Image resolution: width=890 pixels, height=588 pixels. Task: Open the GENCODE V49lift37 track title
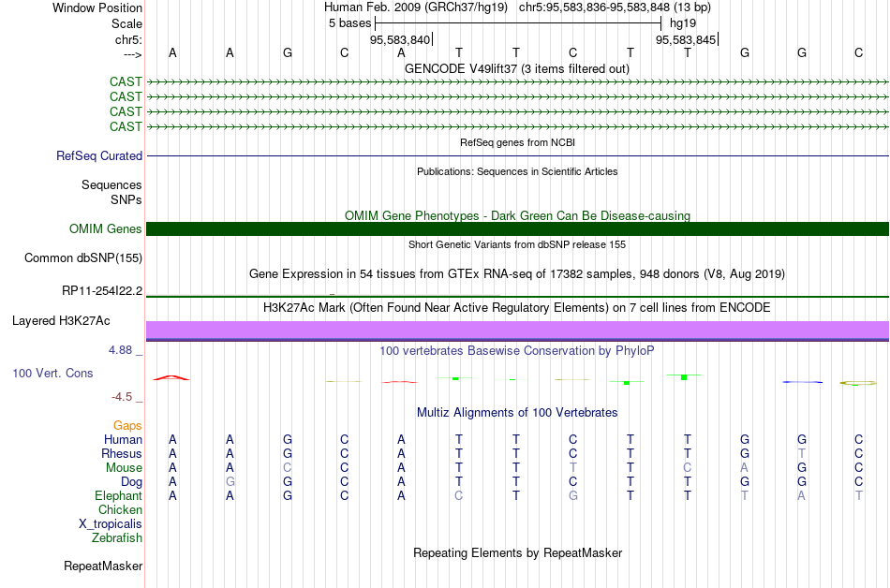click(516, 68)
